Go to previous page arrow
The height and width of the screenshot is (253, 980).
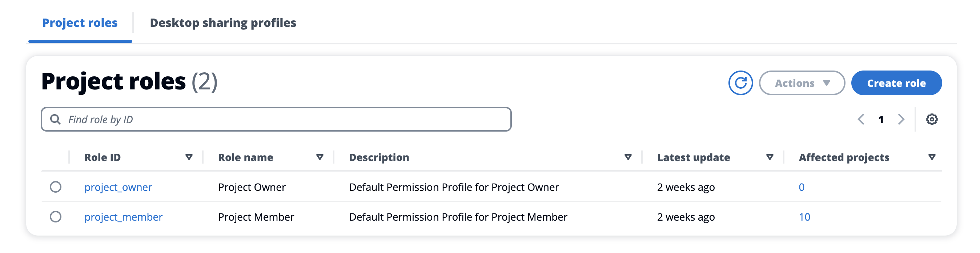861,120
